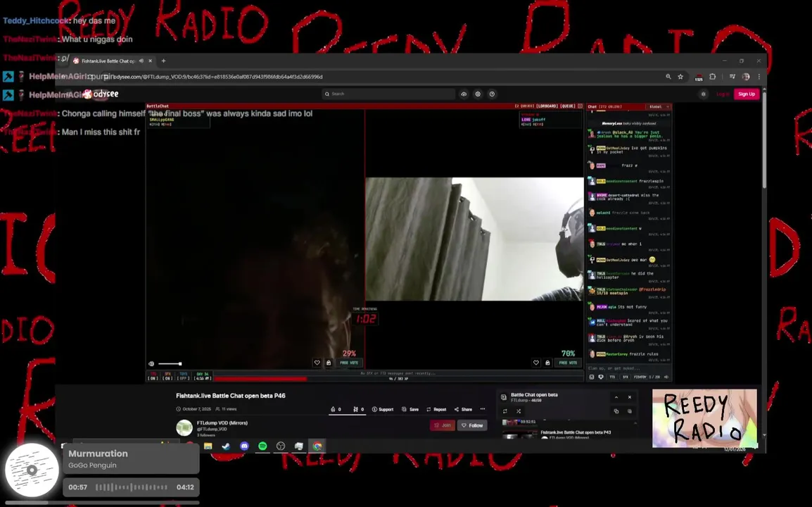Click the shield icon below chat
The height and width of the screenshot is (507, 812).
pyautogui.click(x=601, y=377)
